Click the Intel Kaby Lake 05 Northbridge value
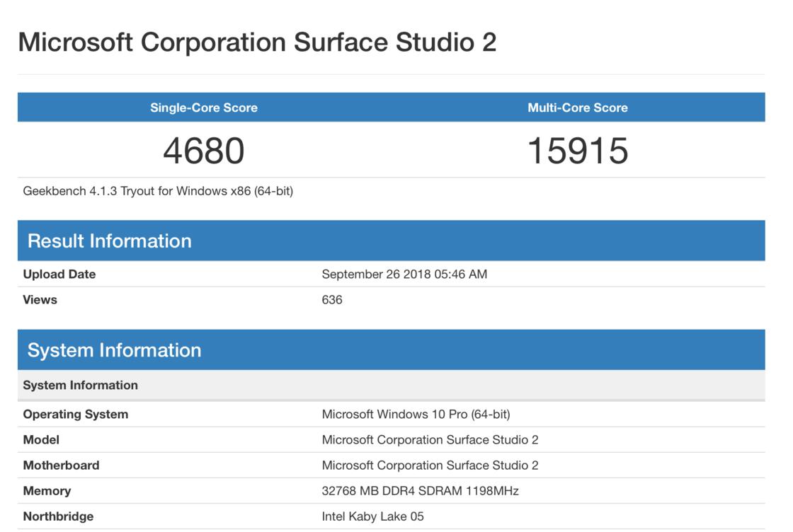793x532 pixels. coord(372,516)
